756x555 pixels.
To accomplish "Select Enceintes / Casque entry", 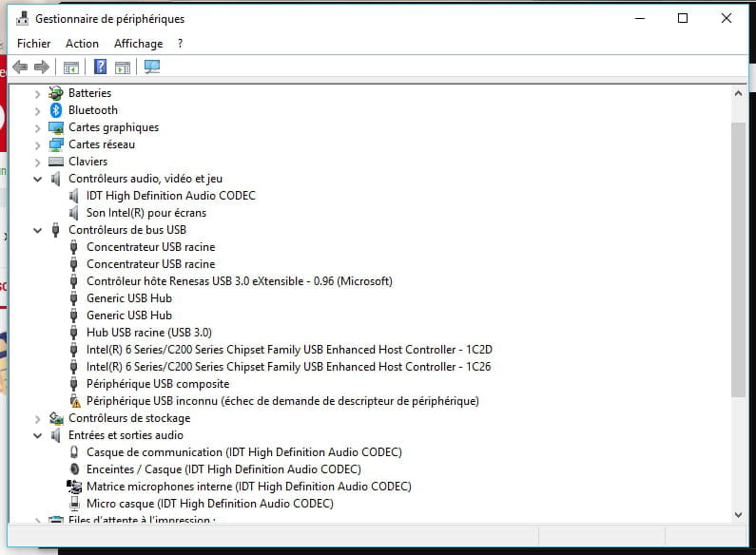I will tap(223, 469).
